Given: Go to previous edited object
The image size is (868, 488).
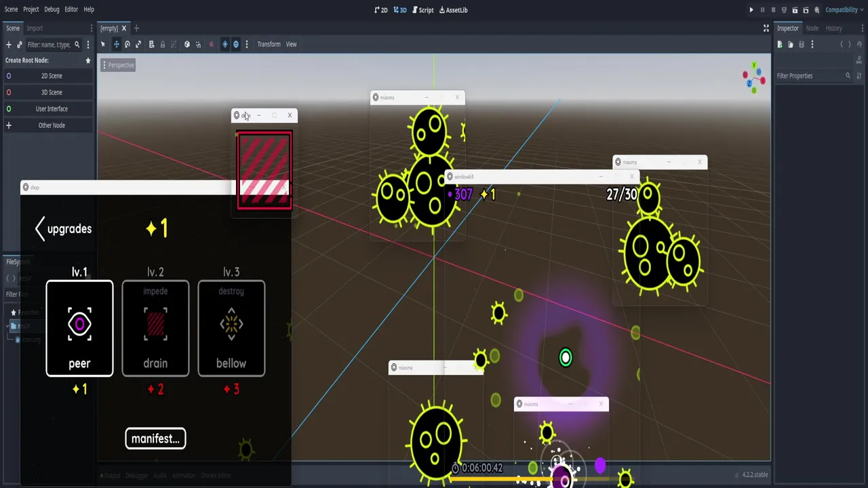Looking at the screenshot, I should [842, 45].
